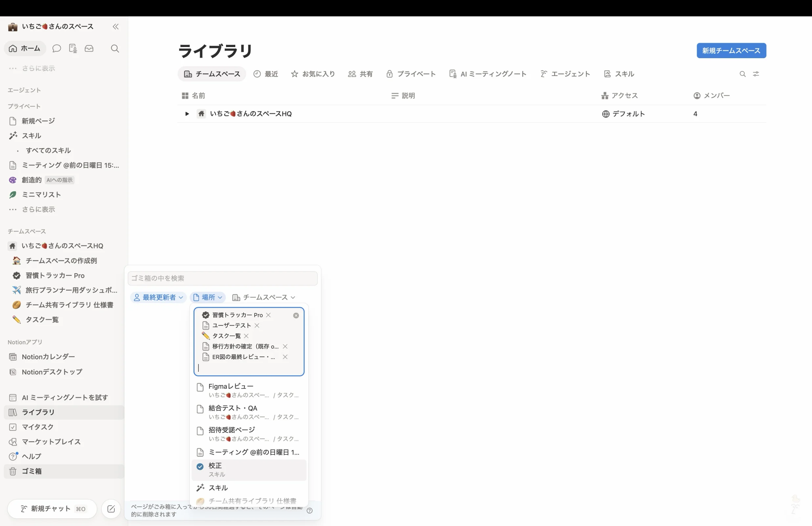Switch to チームスペース tab
The height and width of the screenshot is (526, 812).
pos(212,74)
